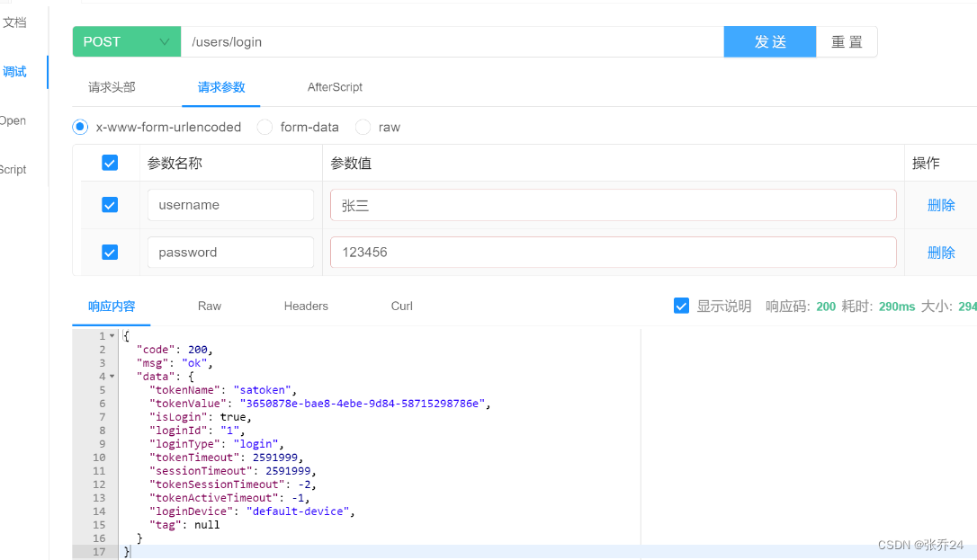Click the 发送 send button
Image resolution: width=977 pixels, height=560 pixels.
[x=769, y=41]
